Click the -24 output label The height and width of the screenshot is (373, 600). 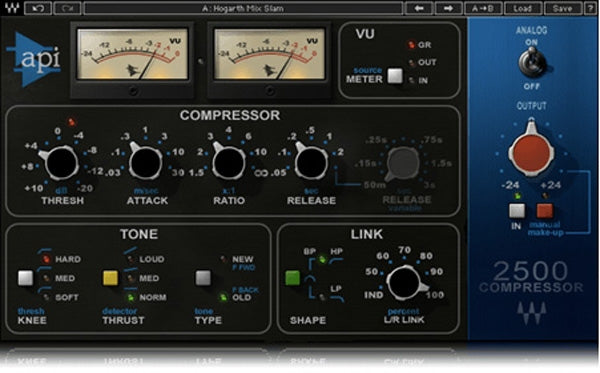point(510,185)
